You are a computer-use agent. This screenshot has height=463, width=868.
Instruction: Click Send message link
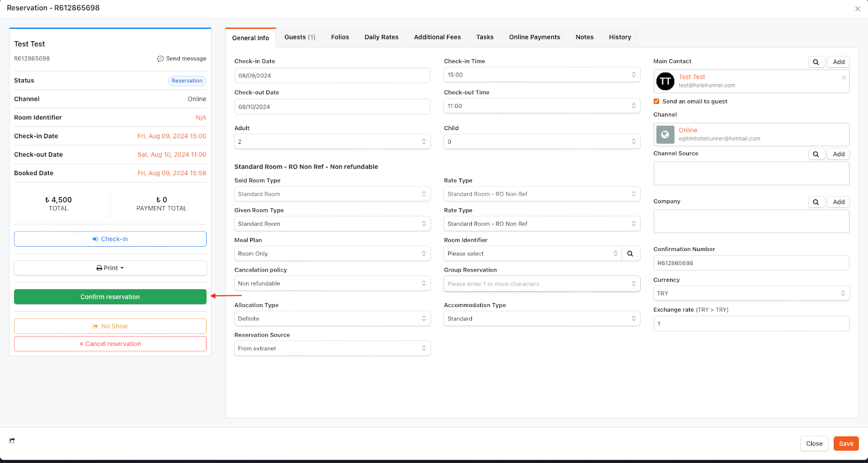pos(182,59)
